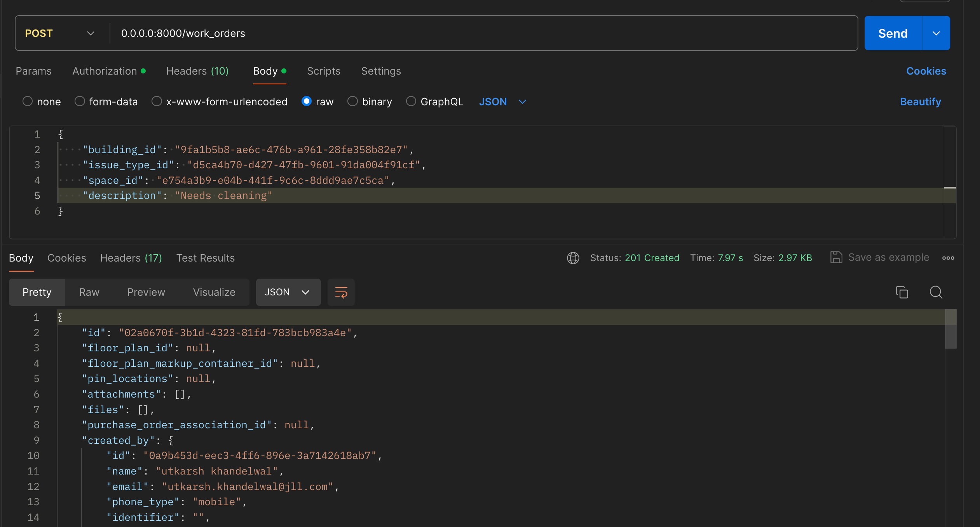The height and width of the screenshot is (527, 980).
Task: Click the created_by "id" value on line 10
Action: (x=260, y=456)
